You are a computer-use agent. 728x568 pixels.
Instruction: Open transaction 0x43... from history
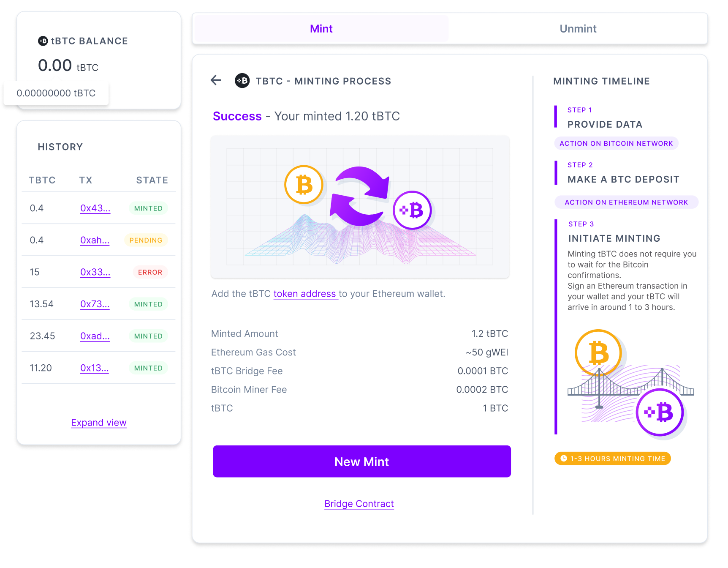(x=95, y=208)
